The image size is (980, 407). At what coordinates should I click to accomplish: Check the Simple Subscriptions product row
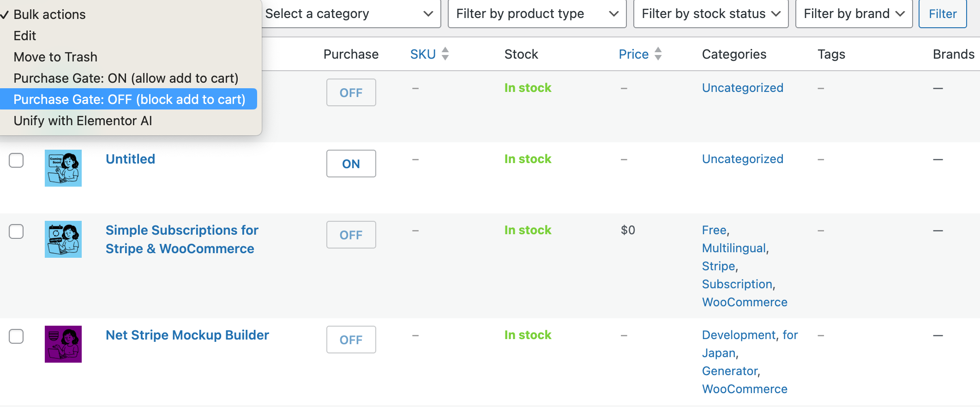tap(16, 231)
